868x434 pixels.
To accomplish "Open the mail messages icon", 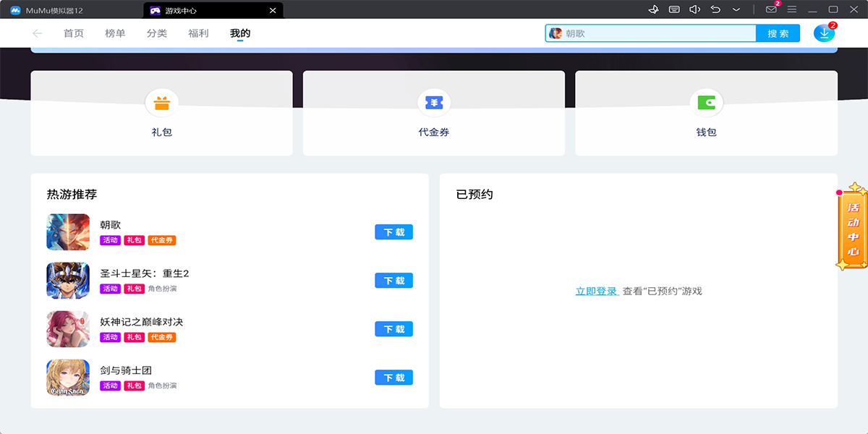I will [771, 9].
